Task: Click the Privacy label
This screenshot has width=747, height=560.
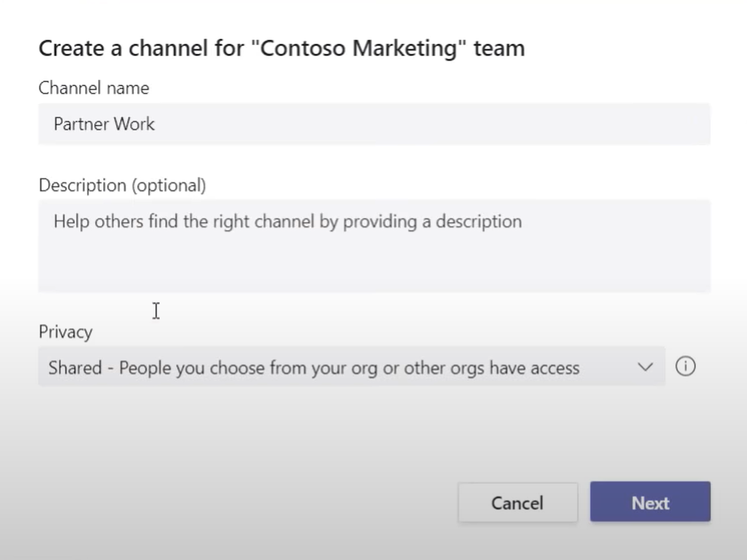Action: 65,331
